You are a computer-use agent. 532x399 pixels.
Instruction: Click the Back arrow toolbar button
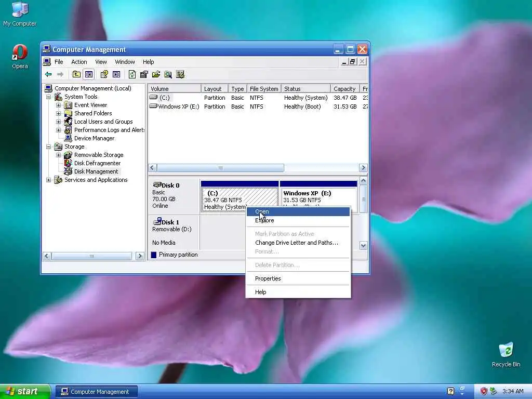pos(48,74)
